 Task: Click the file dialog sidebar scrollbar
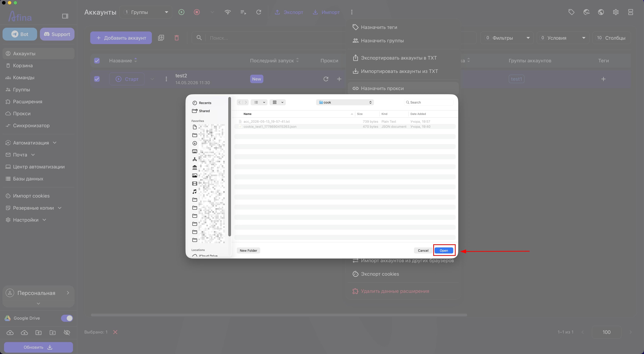(x=229, y=166)
